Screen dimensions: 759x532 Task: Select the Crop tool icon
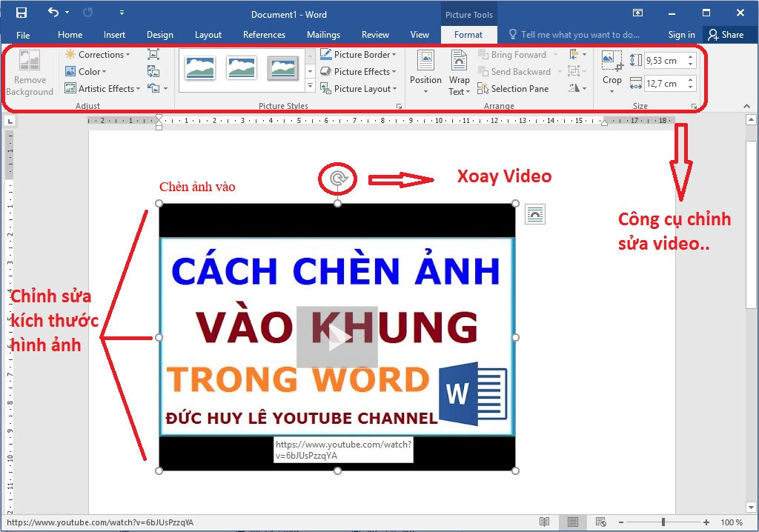pos(611,61)
